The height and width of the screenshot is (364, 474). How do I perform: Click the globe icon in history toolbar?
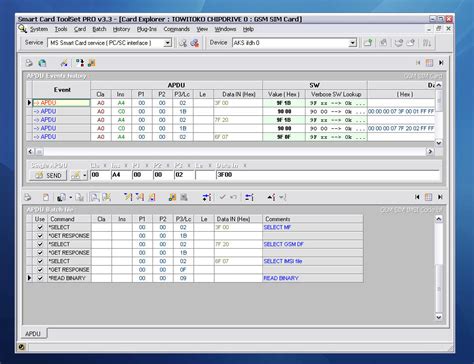(42, 63)
